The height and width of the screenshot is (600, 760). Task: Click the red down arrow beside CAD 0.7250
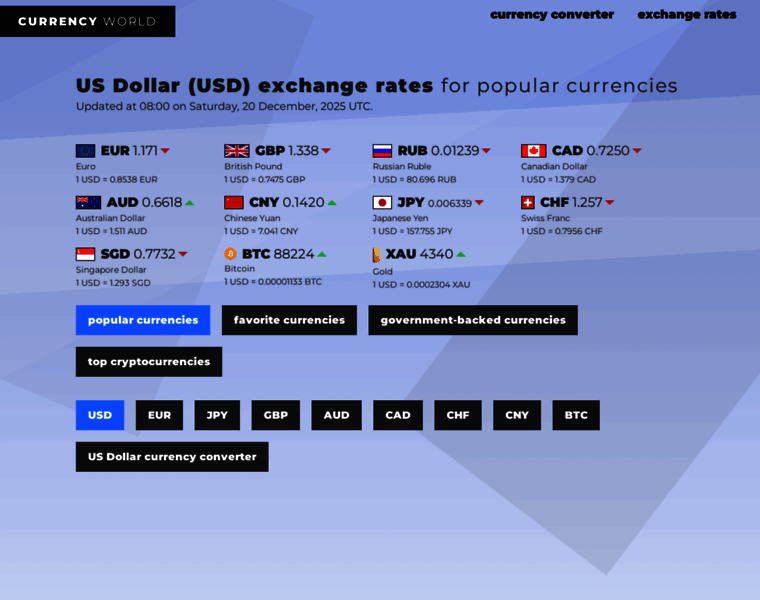(637, 151)
